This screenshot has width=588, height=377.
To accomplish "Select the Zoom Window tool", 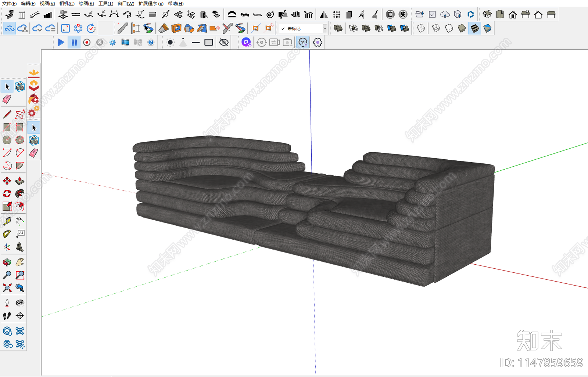I will [20, 275].
